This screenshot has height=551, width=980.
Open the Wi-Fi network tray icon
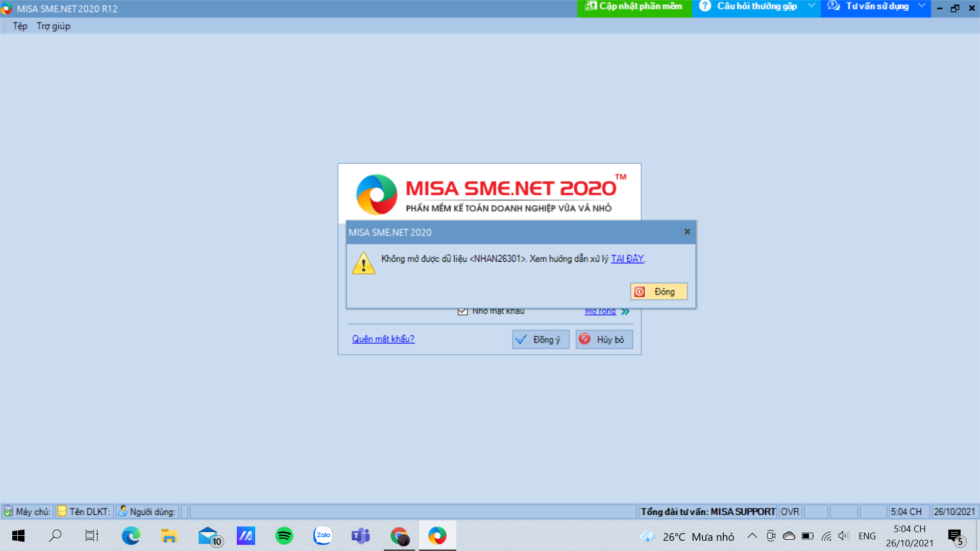coord(826,536)
